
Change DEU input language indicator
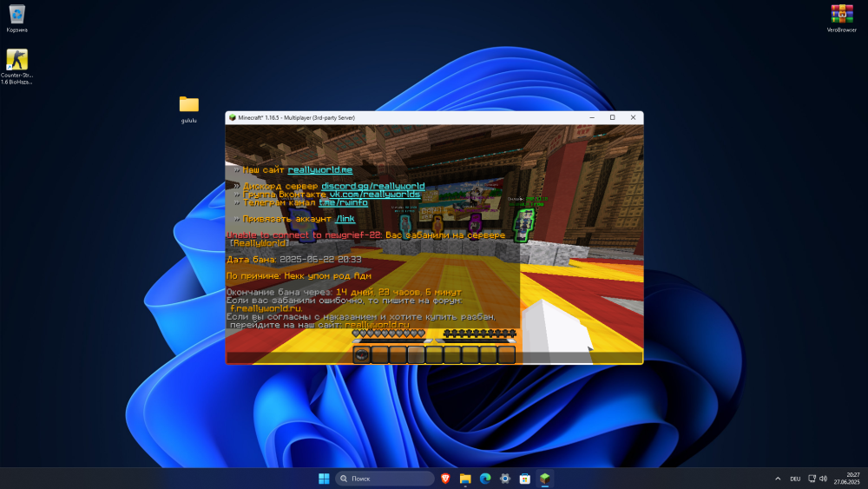tap(795, 479)
